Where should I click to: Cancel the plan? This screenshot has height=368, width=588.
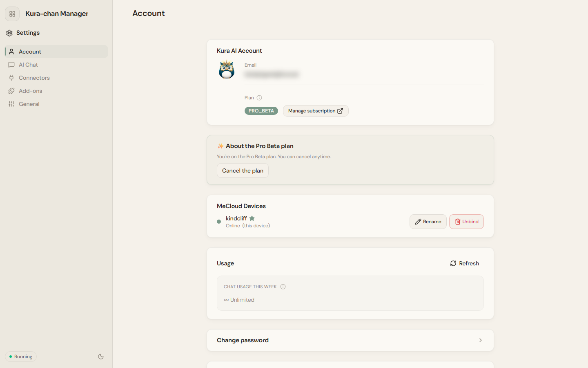[x=243, y=171]
